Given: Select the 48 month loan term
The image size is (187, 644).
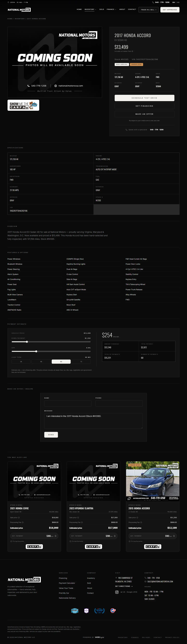Looking at the screenshot, I should pos(41,361).
